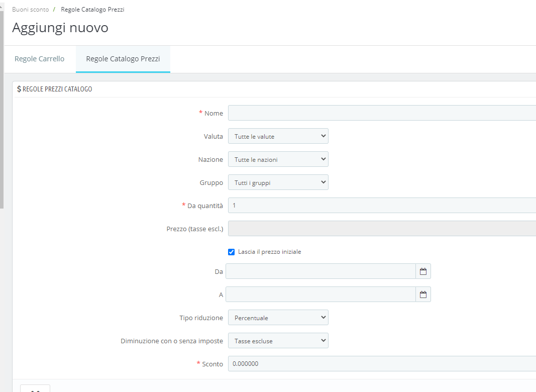Click the Lascia il prezzo iniziale label
Screen dimensions: 536x392
click(269, 252)
